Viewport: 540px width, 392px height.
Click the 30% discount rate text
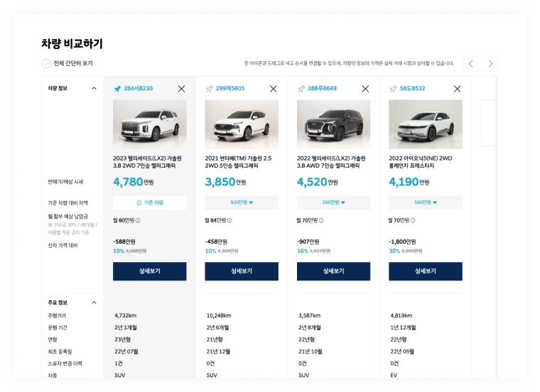point(394,251)
